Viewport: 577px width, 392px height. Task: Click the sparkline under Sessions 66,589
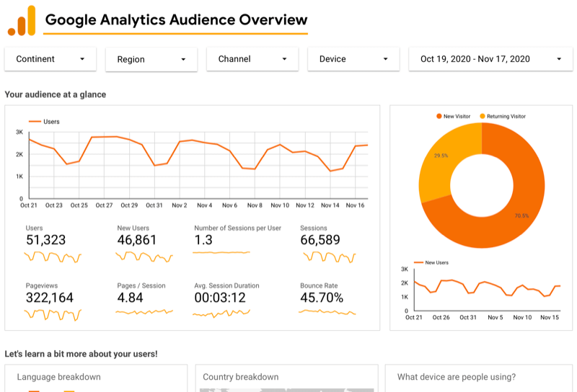click(330, 257)
